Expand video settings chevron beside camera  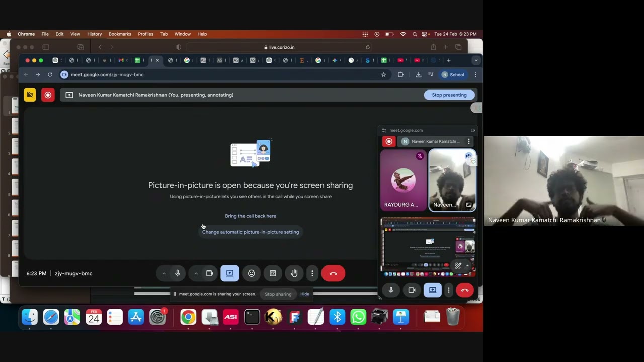(196, 273)
